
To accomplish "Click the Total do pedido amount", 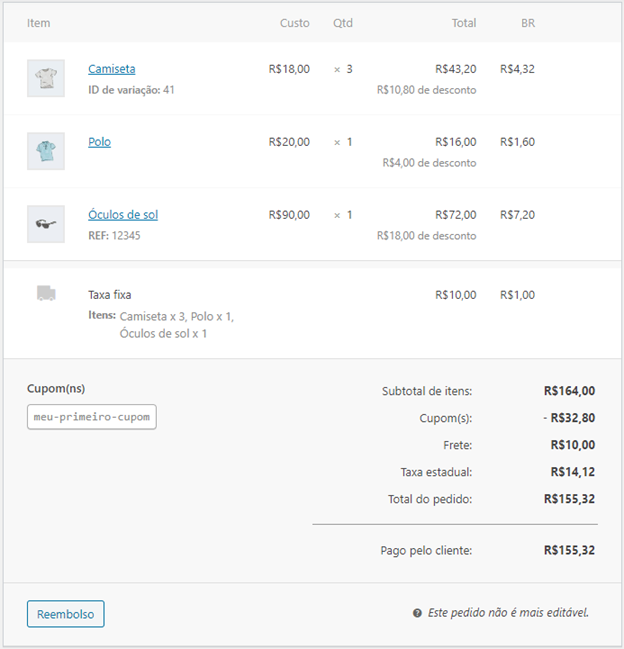I will [x=569, y=498].
